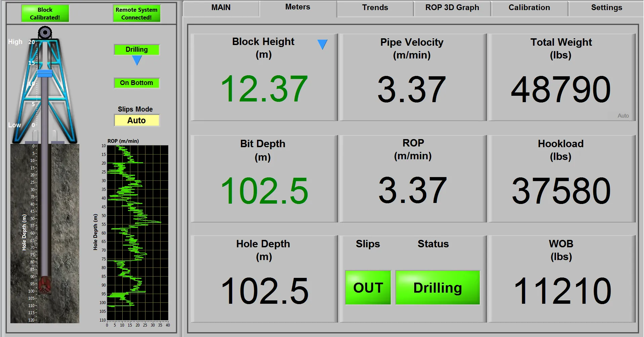644x337 pixels.
Task: Click the blue triangle in Block Height panel
Action: click(x=322, y=44)
